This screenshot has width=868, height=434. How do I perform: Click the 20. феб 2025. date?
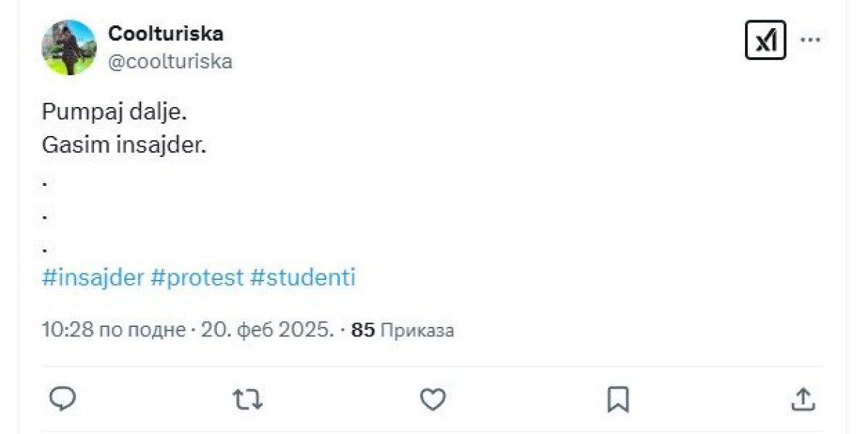(268, 331)
